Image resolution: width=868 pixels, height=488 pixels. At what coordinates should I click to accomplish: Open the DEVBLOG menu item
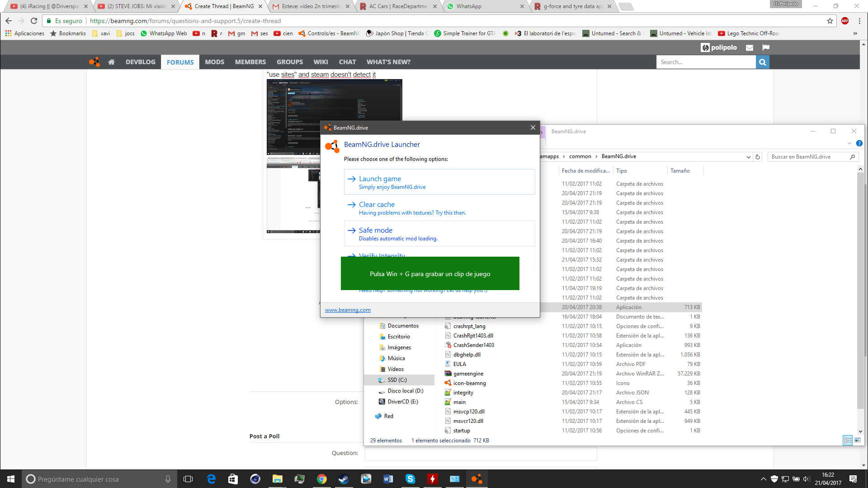[140, 62]
